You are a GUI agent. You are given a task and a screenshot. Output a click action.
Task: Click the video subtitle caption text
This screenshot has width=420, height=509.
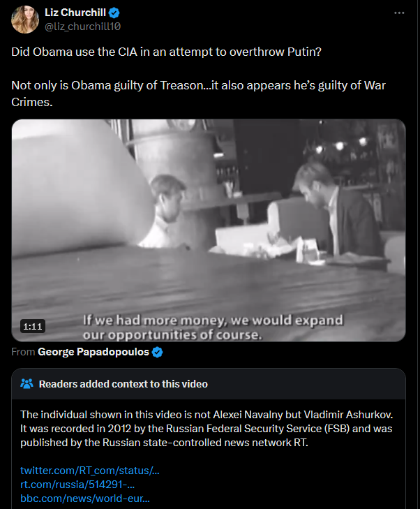[213, 327]
